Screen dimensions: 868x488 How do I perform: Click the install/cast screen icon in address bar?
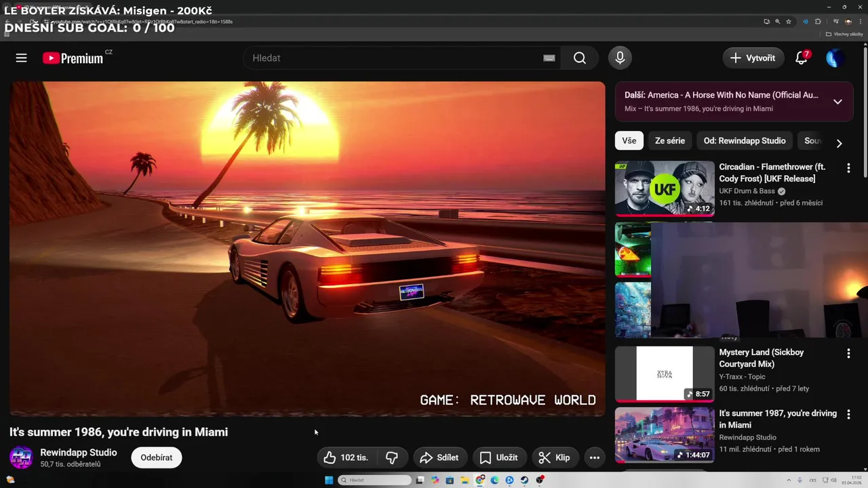767,22
